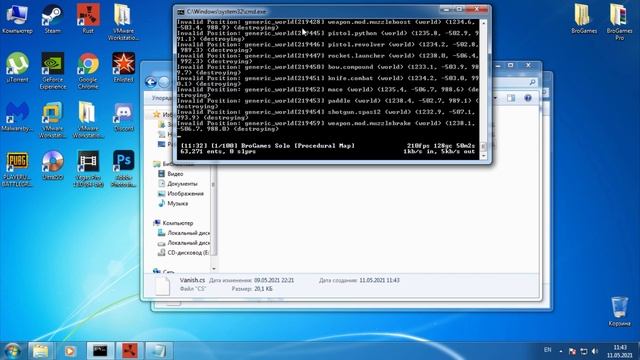640x360 pixels.
Task: Click the cmd.exe title bar icon
Action: 181,12
